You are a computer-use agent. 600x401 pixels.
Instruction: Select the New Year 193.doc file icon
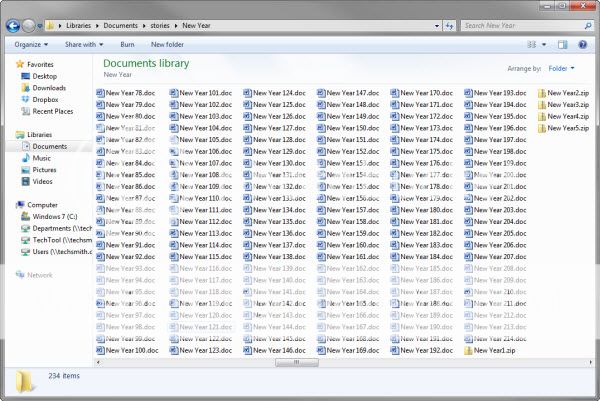click(468, 93)
